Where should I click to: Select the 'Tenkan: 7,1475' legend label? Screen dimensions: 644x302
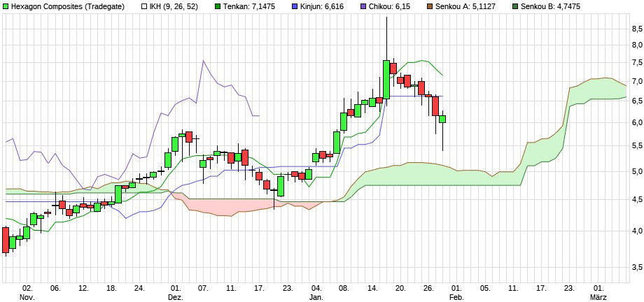coord(250,6)
